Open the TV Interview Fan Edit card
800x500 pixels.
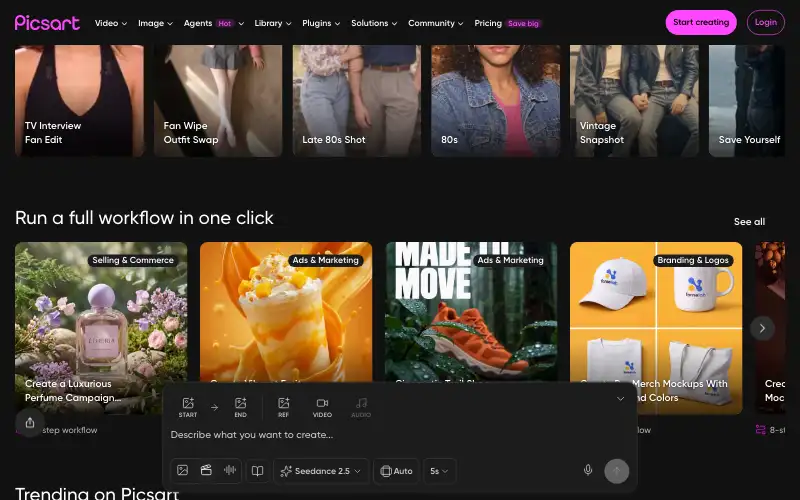(x=79, y=101)
